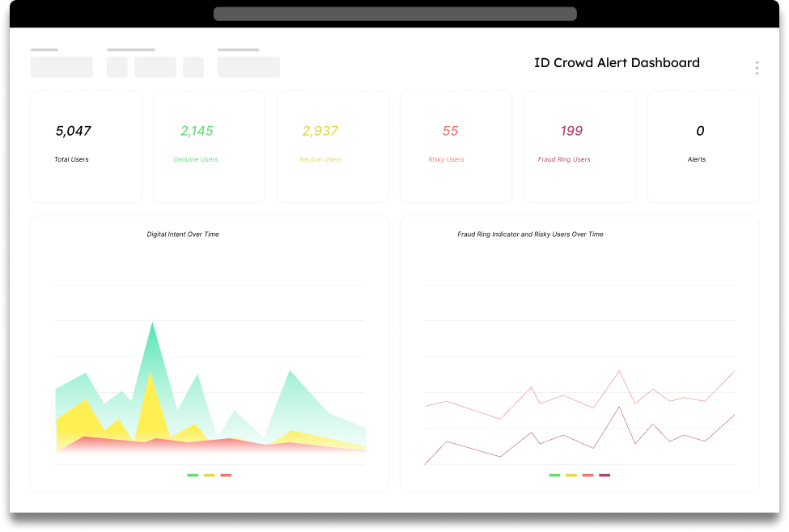Click the maroon legend marker under Fraud Ring chart
This screenshot has width=789, height=532.
coord(604,475)
